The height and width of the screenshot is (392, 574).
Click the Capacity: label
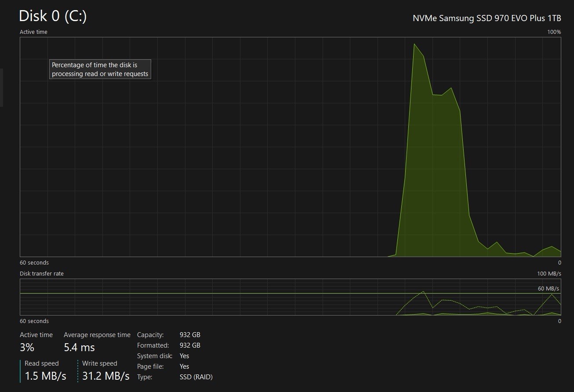pos(150,335)
